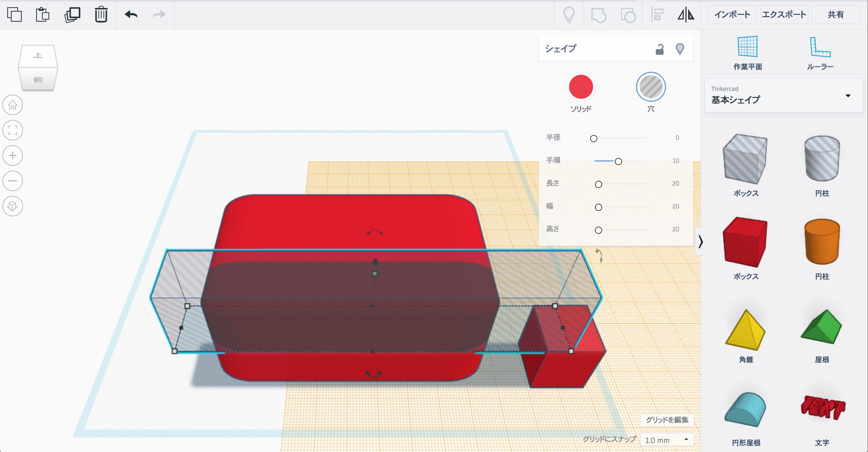The height and width of the screenshot is (452, 868).
Task: Set shape to Hole mode
Action: (650, 87)
